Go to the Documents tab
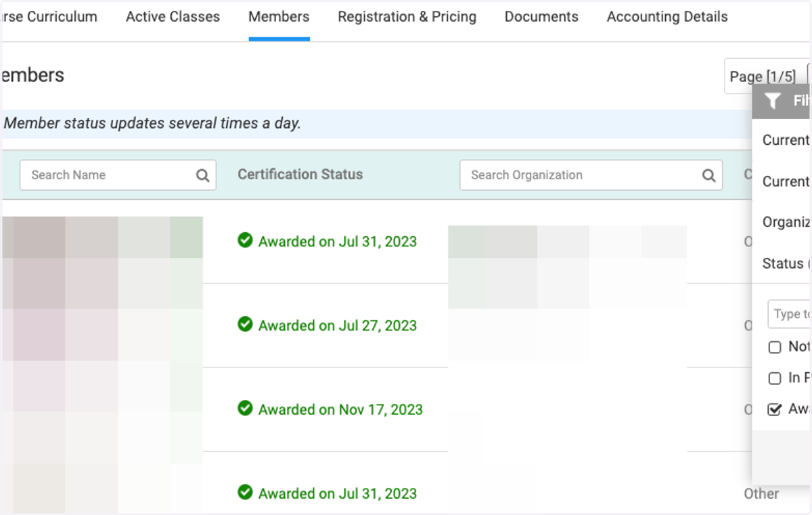 (x=541, y=17)
